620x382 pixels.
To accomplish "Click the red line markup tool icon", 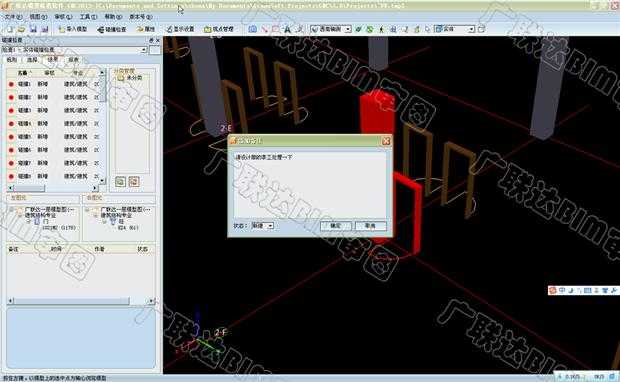I will [x=265, y=29].
